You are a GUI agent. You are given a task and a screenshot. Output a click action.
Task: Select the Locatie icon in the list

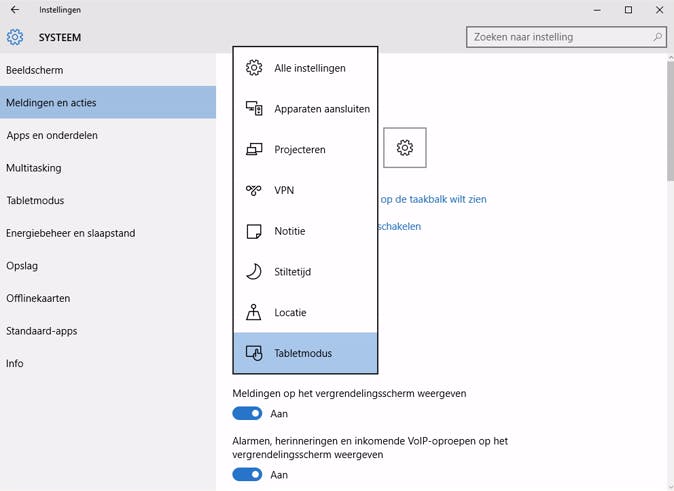point(254,312)
